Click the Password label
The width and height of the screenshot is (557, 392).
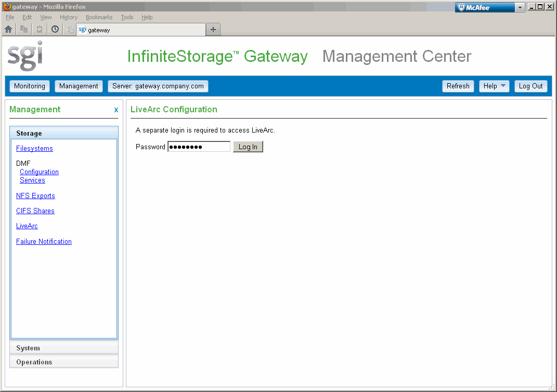[x=150, y=147]
